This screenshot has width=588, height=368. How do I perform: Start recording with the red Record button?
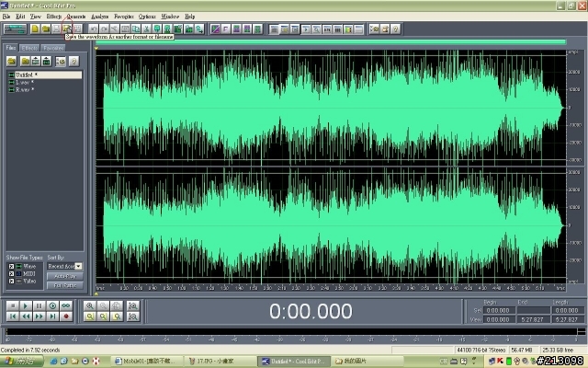pyautogui.click(x=66, y=316)
